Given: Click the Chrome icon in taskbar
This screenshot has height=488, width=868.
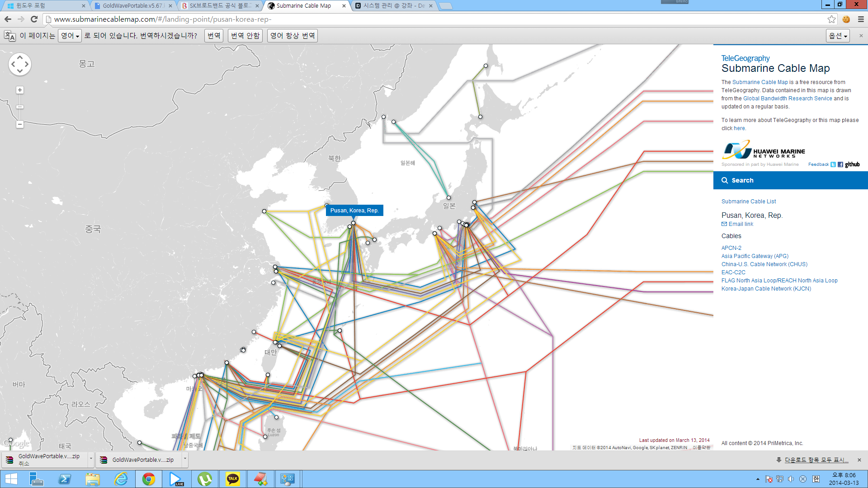Looking at the screenshot, I should pos(149,479).
